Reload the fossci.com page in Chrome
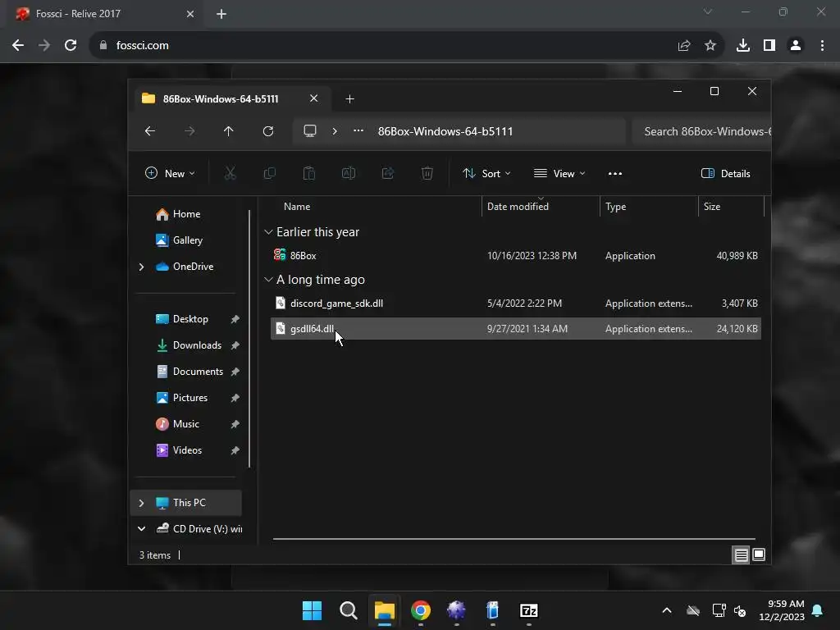Viewport: 840px width, 630px height. coord(71,46)
